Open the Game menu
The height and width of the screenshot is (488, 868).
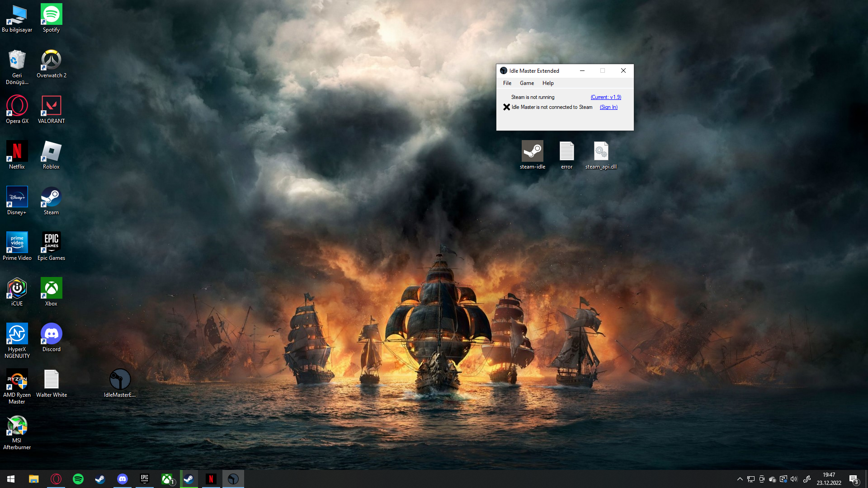pyautogui.click(x=527, y=83)
